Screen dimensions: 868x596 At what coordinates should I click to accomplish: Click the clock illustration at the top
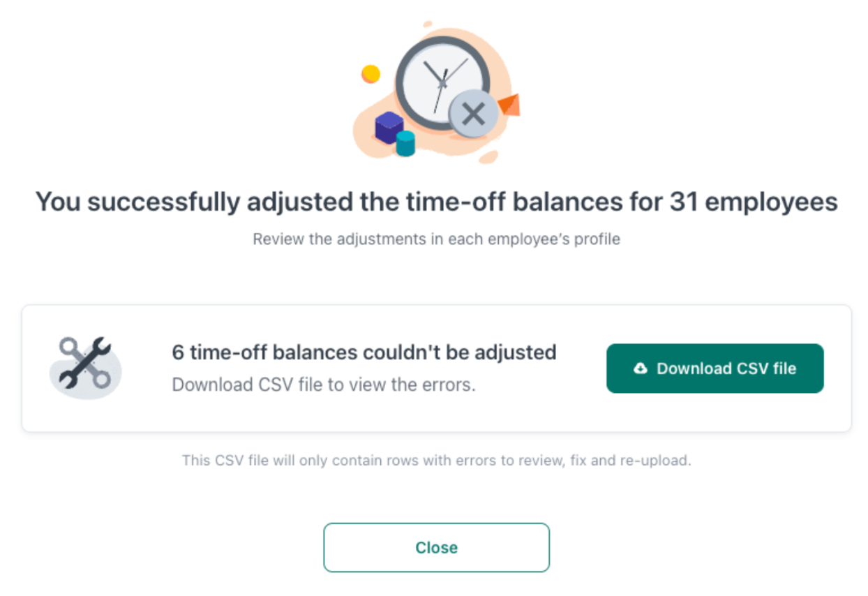click(442, 82)
